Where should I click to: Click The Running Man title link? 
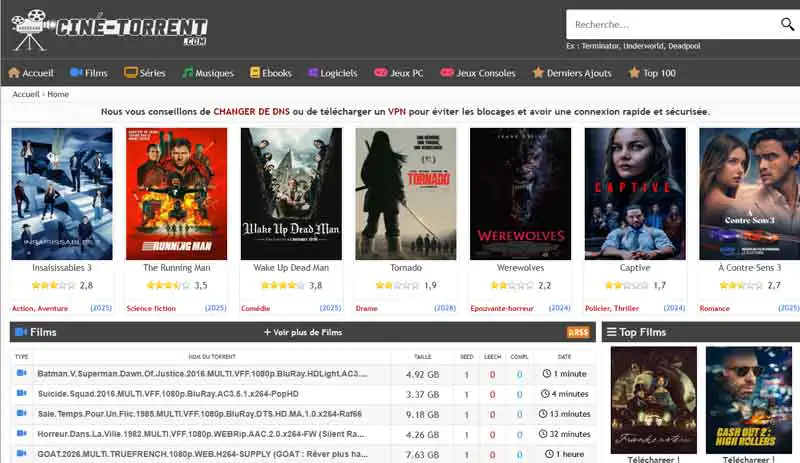coord(177,267)
